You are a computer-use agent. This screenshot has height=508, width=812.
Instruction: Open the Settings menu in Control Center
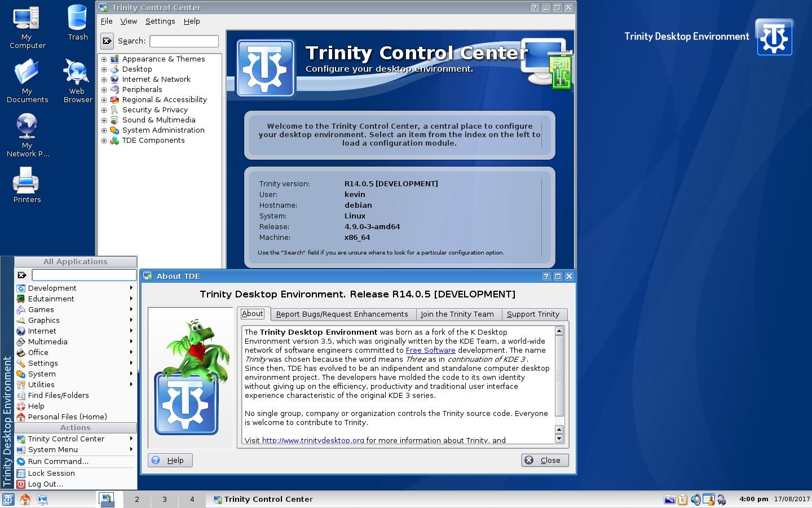tap(160, 21)
